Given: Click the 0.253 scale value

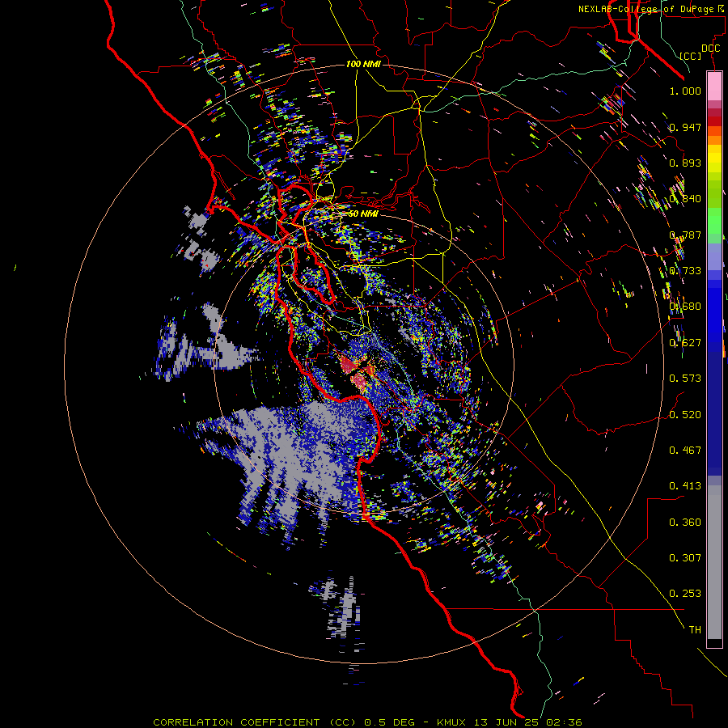Looking at the screenshot, I should (685, 594).
